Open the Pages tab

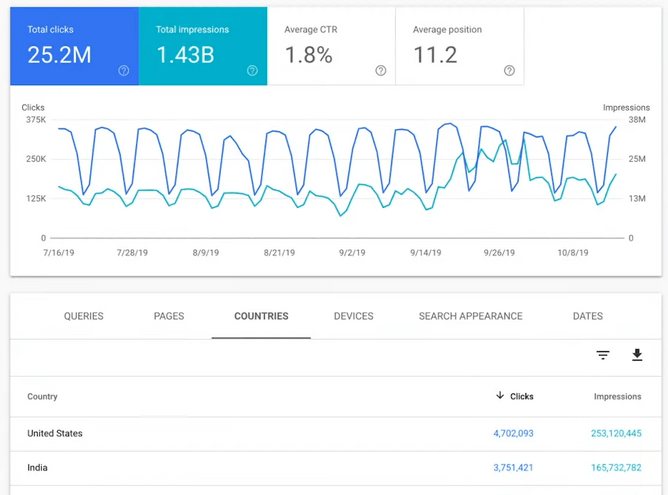coord(169,316)
